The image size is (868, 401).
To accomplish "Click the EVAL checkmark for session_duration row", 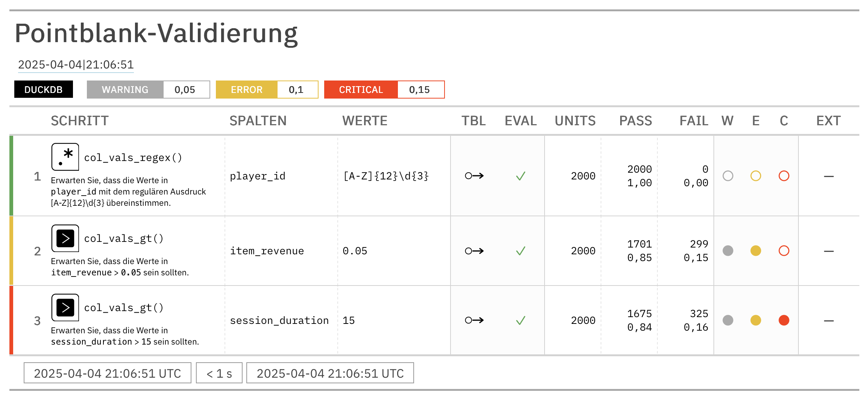I will pos(520,320).
